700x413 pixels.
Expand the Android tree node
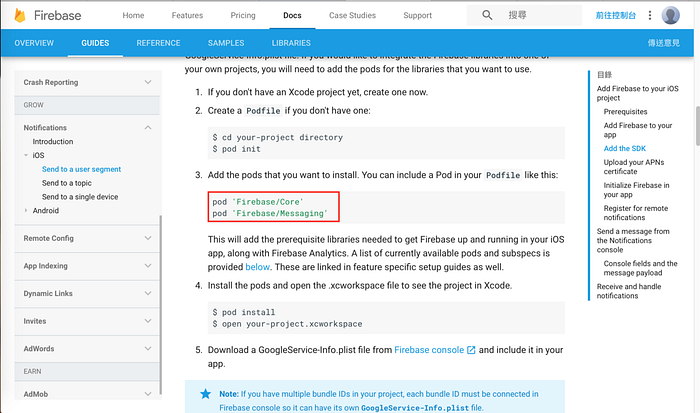pos(26,211)
